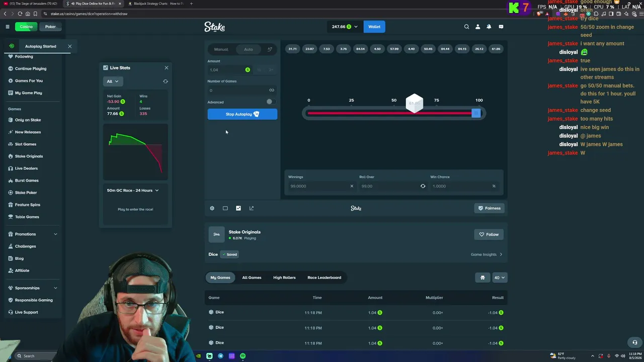Set number of games to infinity
Screen dimensions: 644x362
272,90
